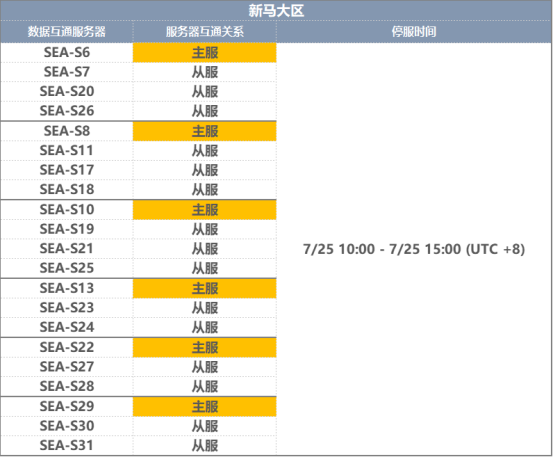Click the SEA-S6 server cell
This screenshot has height=457, width=554.
tap(67, 53)
